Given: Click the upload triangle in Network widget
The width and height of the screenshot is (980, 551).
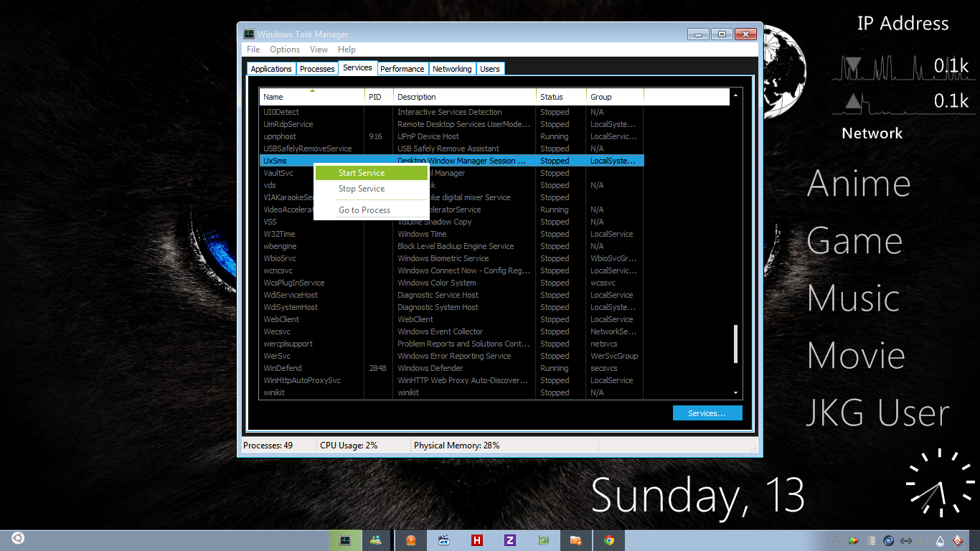Looking at the screenshot, I should coord(852,101).
